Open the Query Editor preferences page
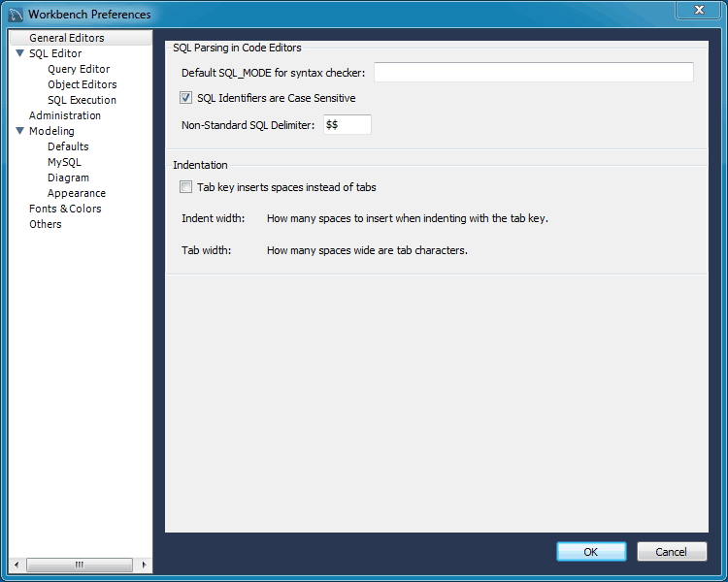The width and height of the screenshot is (728, 582). click(x=79, y=69)
